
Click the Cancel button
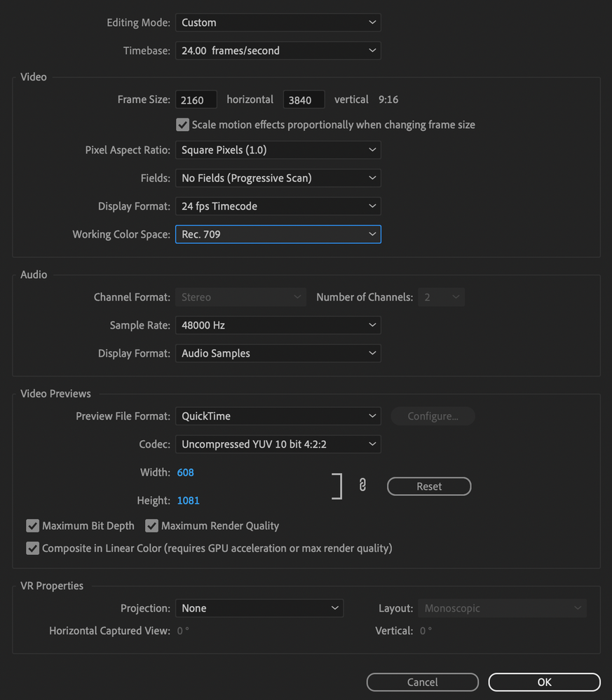[x=422, y=682]
